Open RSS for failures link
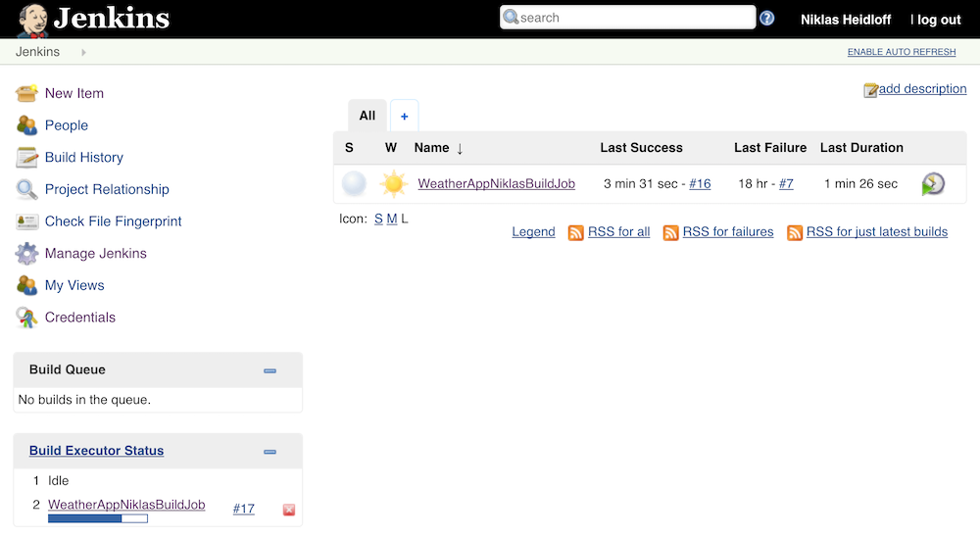The width and height of the screenshot is (980, 538). click(x=728, y=232)
